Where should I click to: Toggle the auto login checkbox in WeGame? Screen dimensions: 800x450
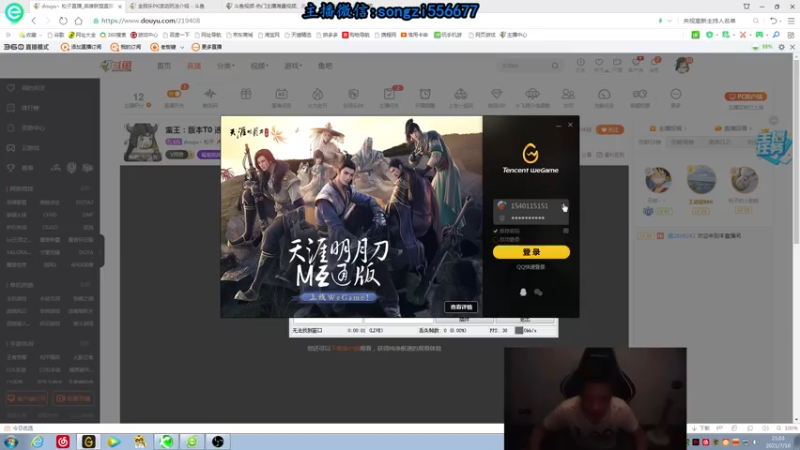495,239
